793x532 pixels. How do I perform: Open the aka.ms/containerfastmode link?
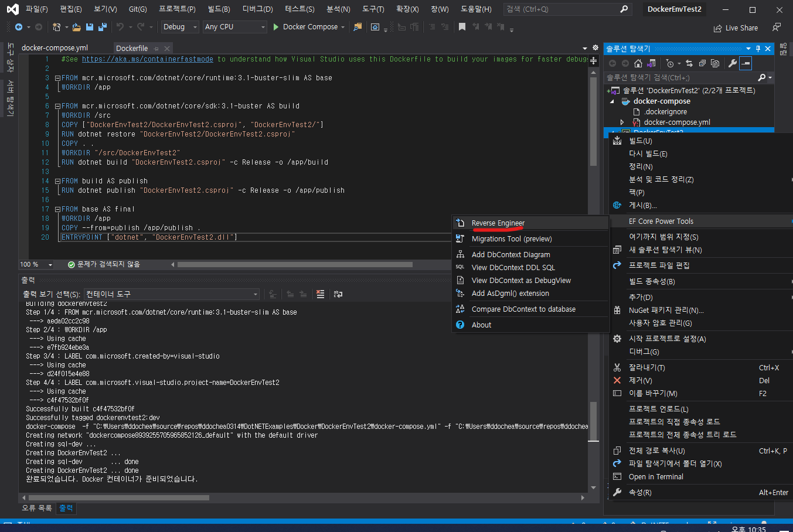147,59
